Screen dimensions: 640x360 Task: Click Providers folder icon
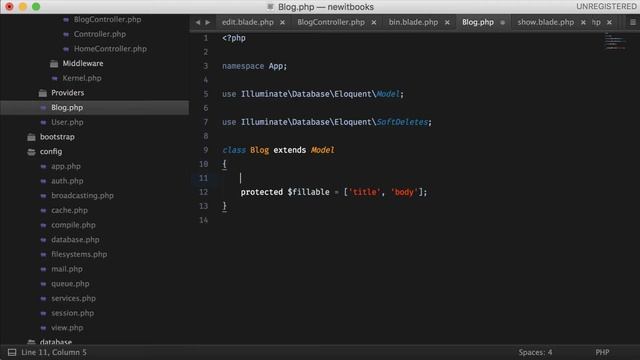point(42,93)
